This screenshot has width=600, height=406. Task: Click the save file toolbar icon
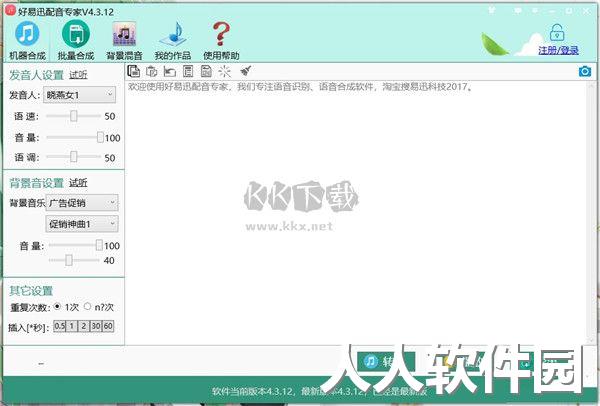pyautogui.click(x=206, y=71)
